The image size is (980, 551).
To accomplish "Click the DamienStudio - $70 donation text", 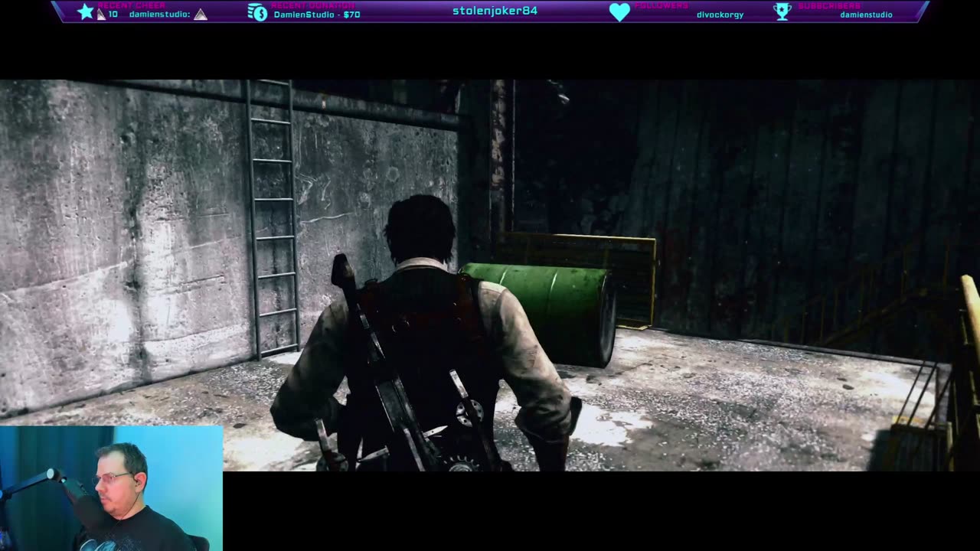I will 317,15.
